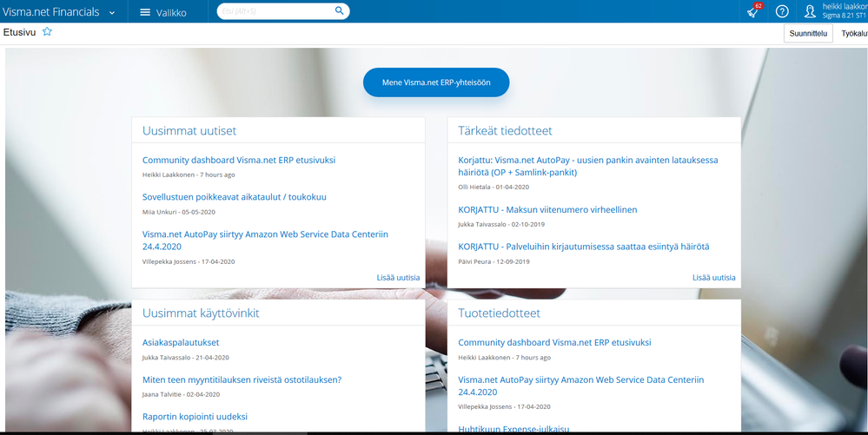Click the search magnifier icon
This screenshot has height=435, width=868.
[340, 11]
